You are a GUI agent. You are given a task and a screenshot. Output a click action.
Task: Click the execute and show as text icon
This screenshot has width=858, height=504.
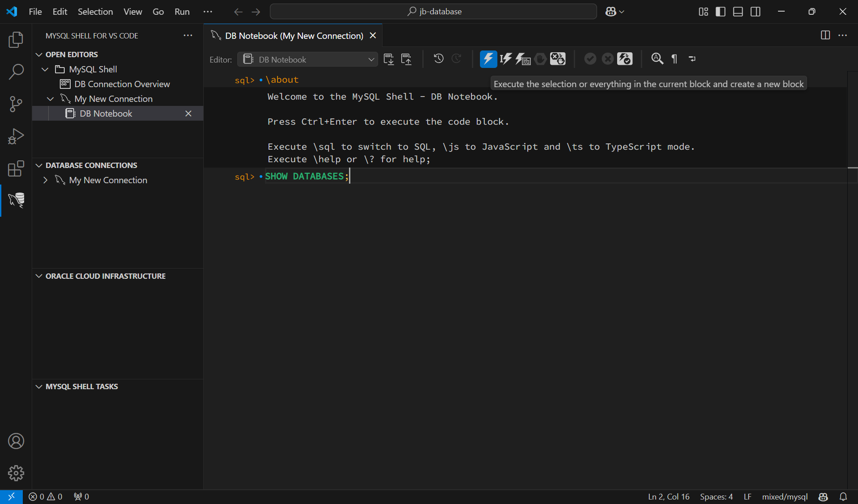[523, 59]
